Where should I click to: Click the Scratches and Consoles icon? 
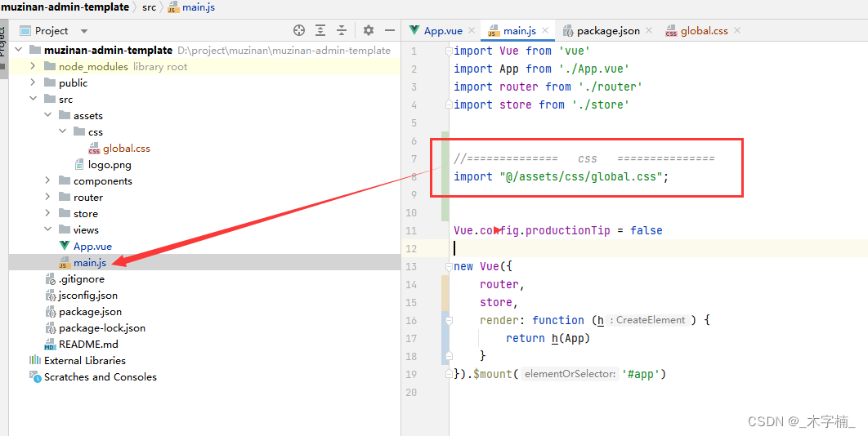coord(34,377)
